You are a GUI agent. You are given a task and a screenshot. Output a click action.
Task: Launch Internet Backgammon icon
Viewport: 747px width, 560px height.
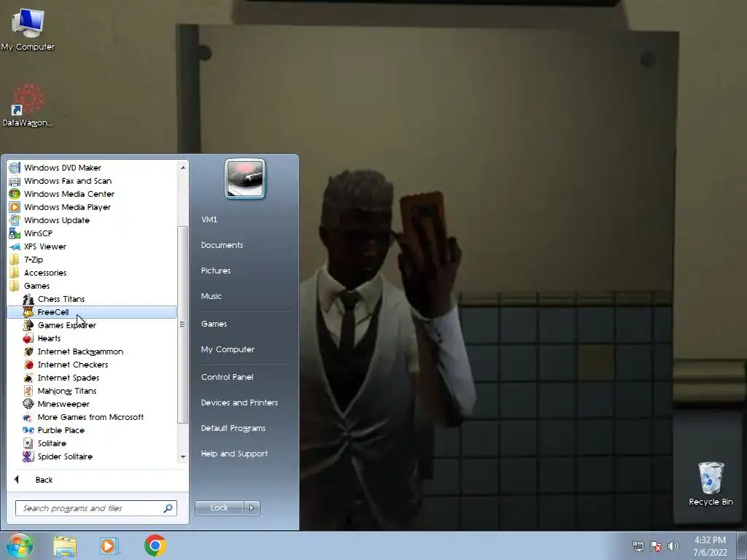pyautogui.click(x=28, y=351)
